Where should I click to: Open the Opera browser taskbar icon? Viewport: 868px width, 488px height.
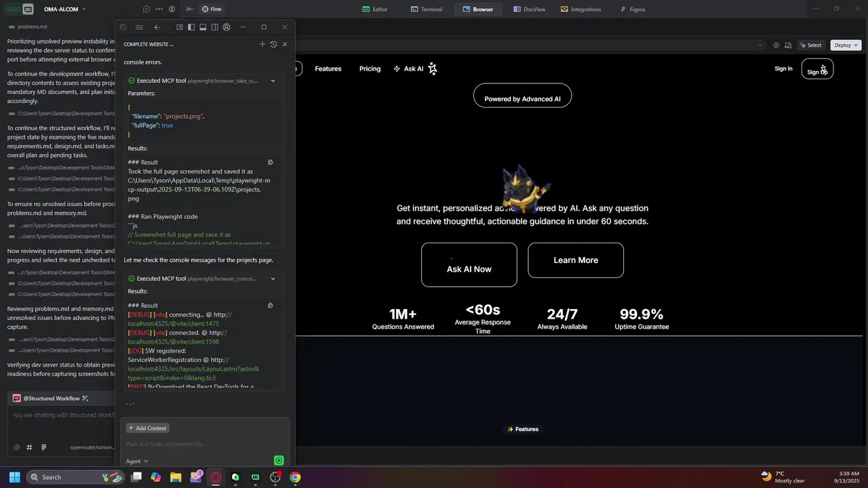click(216, 477)
